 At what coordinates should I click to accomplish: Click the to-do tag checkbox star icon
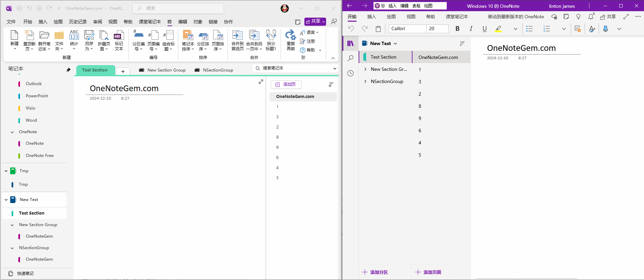tap(578, 29)
